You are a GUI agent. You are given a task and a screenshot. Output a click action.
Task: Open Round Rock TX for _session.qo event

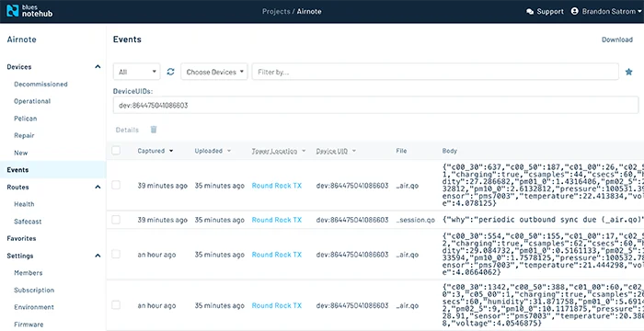pos(276,220)
